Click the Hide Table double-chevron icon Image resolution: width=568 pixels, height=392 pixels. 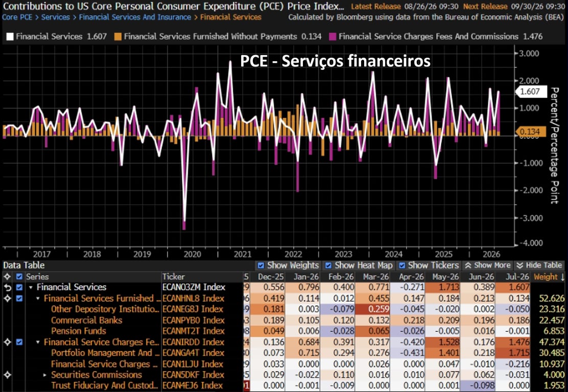pyautogui.click(x=520, y=265)
